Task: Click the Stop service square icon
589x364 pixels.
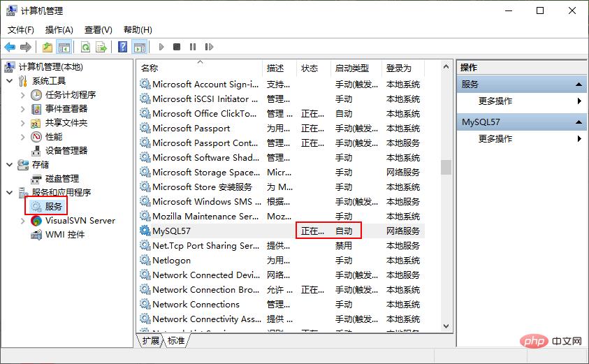Action: tap(177, 47)
